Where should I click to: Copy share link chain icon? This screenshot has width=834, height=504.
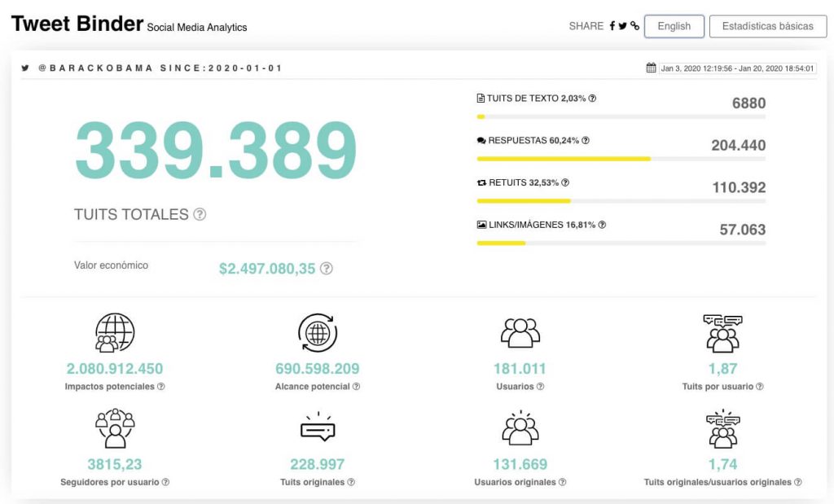coord(634,25)
